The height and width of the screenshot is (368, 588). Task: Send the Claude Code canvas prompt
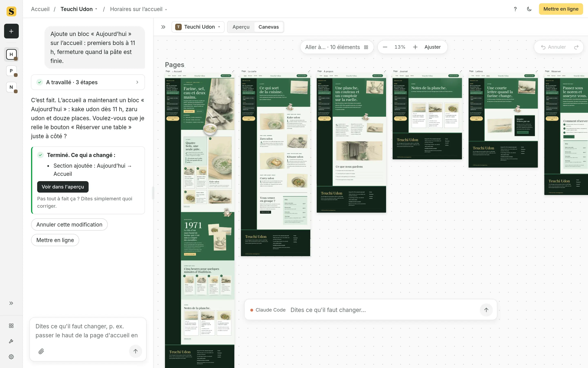pyautogui.click(x=486, y=310)
